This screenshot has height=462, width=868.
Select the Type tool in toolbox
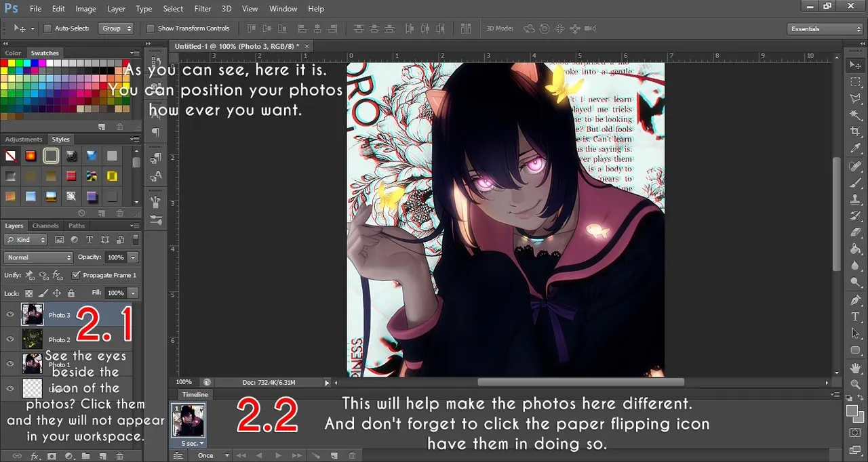point(855,317)
